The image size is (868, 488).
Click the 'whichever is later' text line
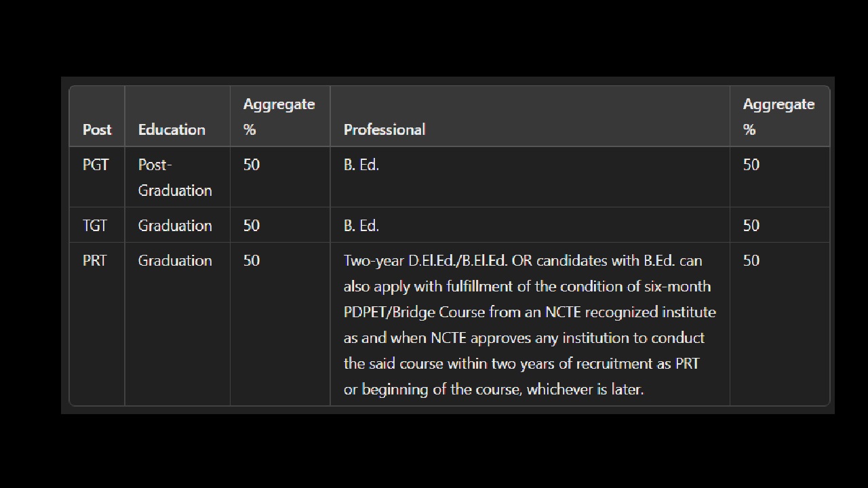[x=493, y=390]
